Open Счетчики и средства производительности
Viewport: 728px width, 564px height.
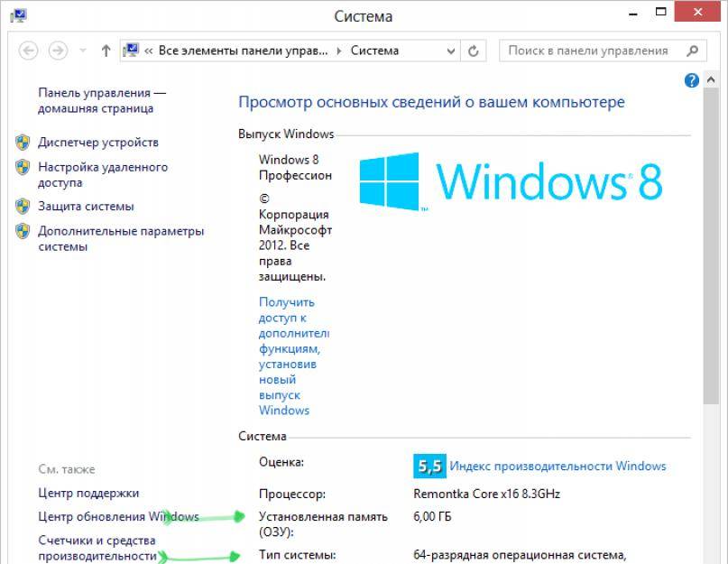click(97, 548)
